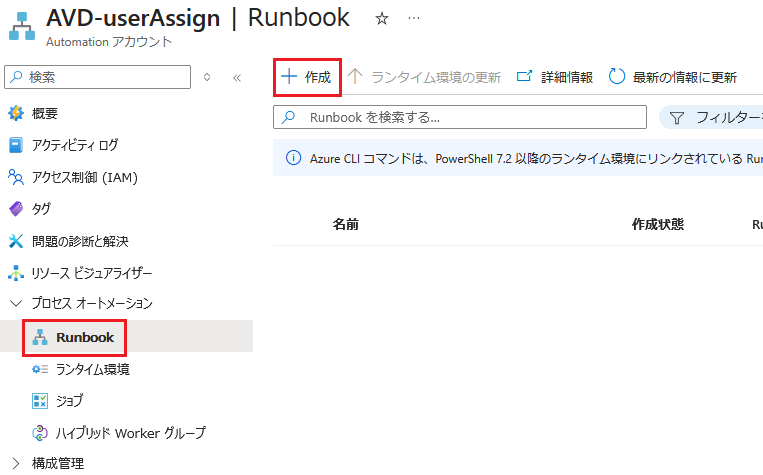Open リソース ビジュアライザー item
Image resolution: width=763 pixels, height=475 pixels.
[91, 273]
